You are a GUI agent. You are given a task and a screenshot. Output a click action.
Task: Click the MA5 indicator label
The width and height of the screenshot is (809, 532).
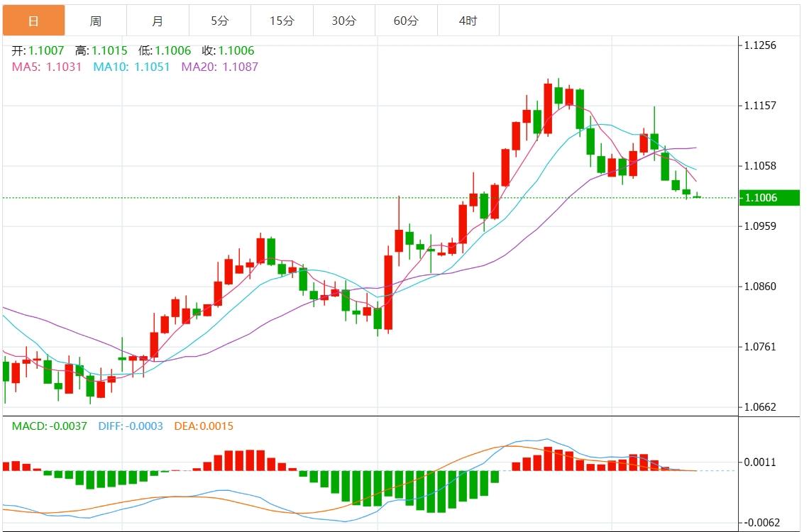tap(47, 67)
